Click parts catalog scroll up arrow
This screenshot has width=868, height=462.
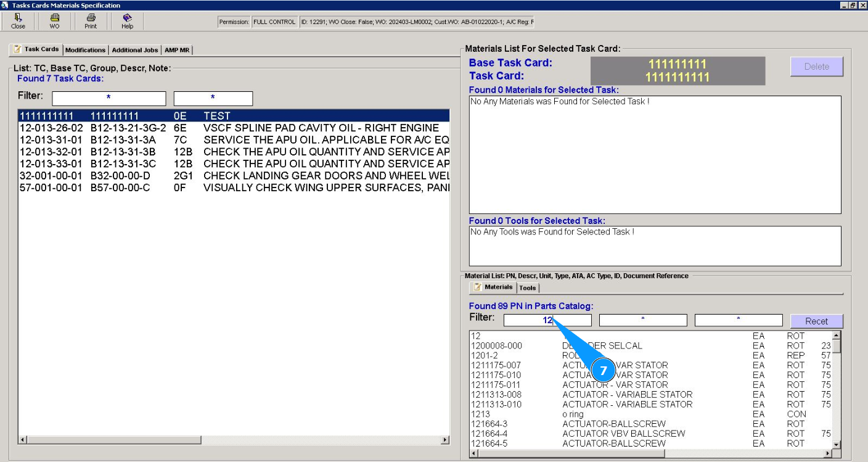pyautogui.click(x=836, y=336)
